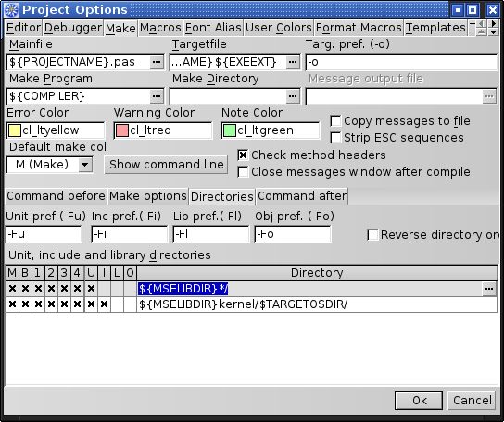Switch to Make options sub-tab
504x422 pixels.
click(x=148, y=196)
